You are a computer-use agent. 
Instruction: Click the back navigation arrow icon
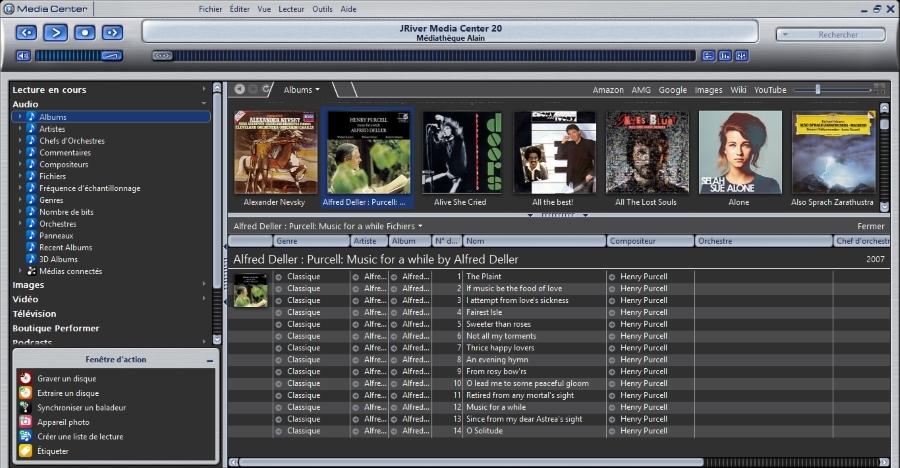pos(239,89)
